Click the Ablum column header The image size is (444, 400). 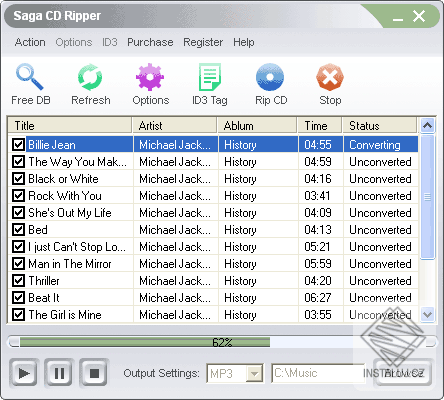[x=257, y=126]
